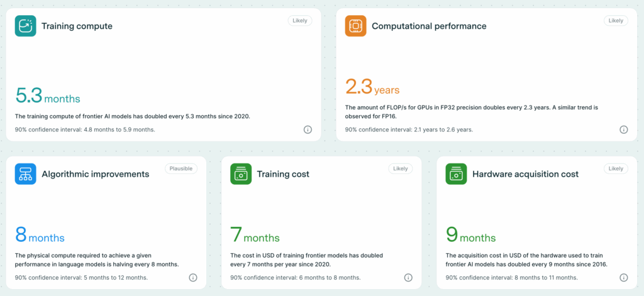Open info icon on Hardware acquisition cost card

coord(623,278)
